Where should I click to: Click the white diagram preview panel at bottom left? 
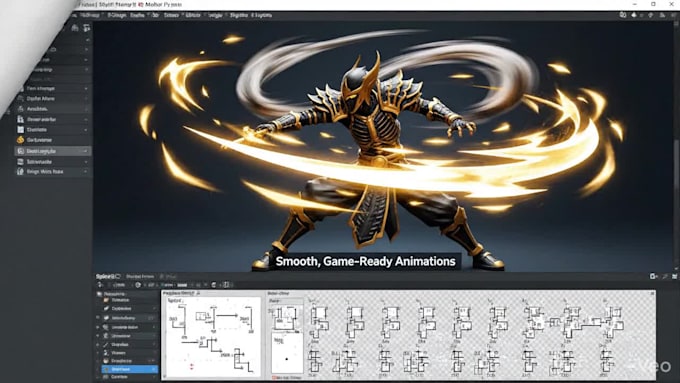tap(213, 337)
